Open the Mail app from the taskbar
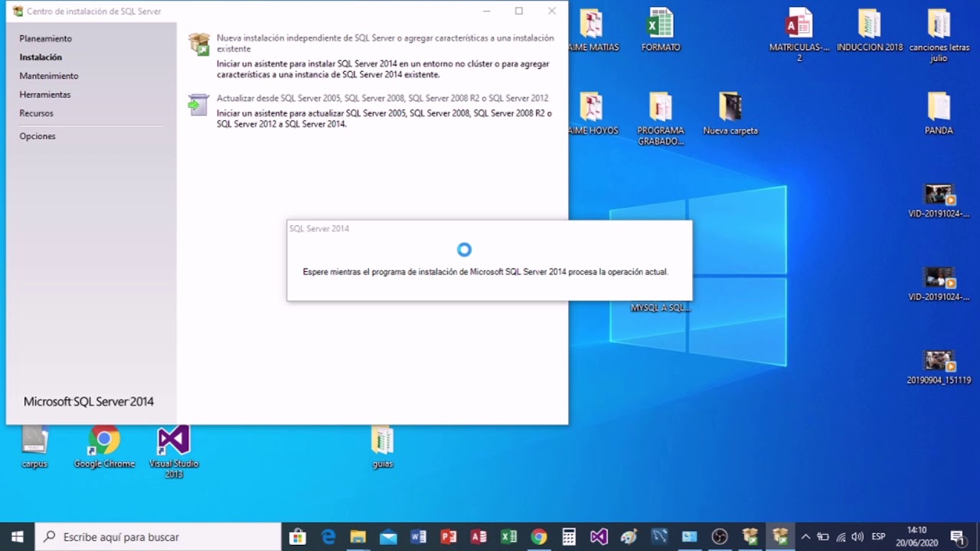The width and height of the screenshot is (980, 551). (388, 536)
